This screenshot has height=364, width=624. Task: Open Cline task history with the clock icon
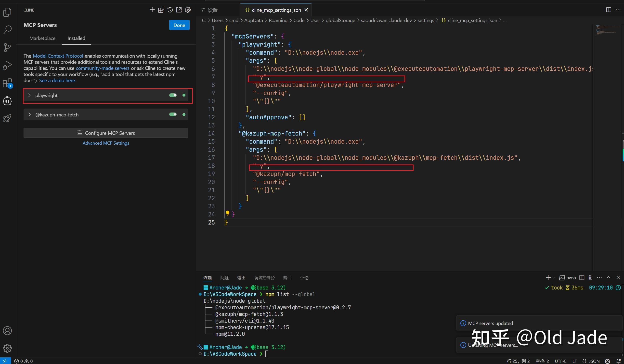coord(170,10)
